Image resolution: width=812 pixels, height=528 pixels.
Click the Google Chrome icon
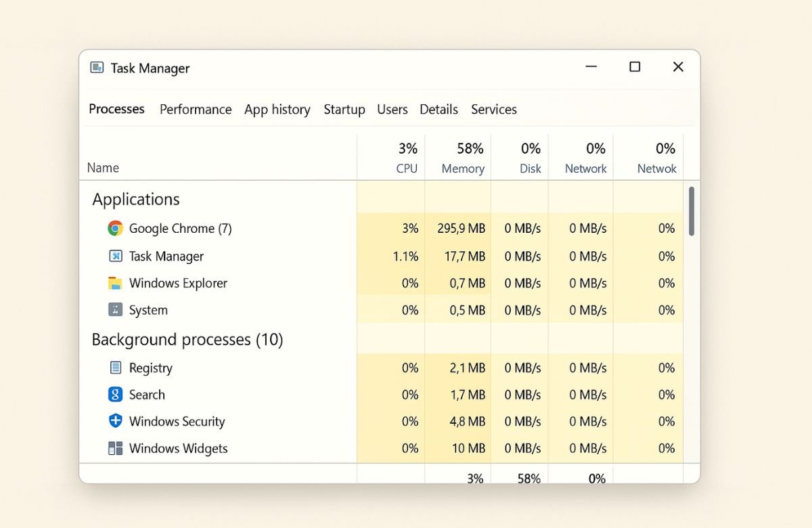(116, 229)
